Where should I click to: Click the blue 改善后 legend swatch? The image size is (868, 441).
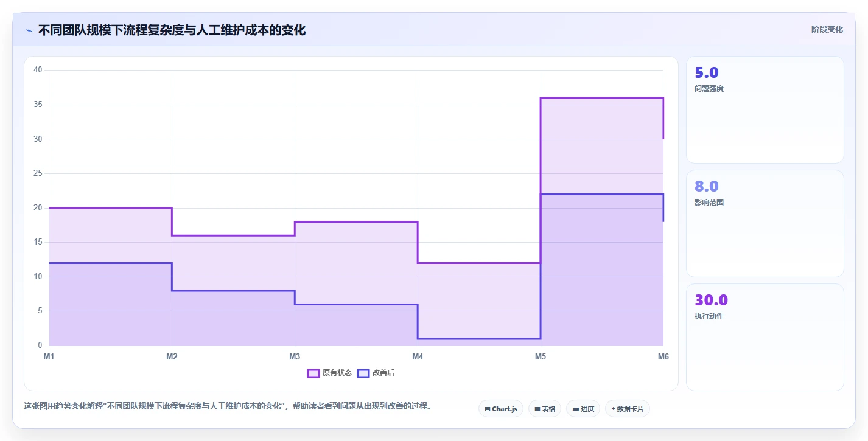pyautogui.click(x=363, y=373)
